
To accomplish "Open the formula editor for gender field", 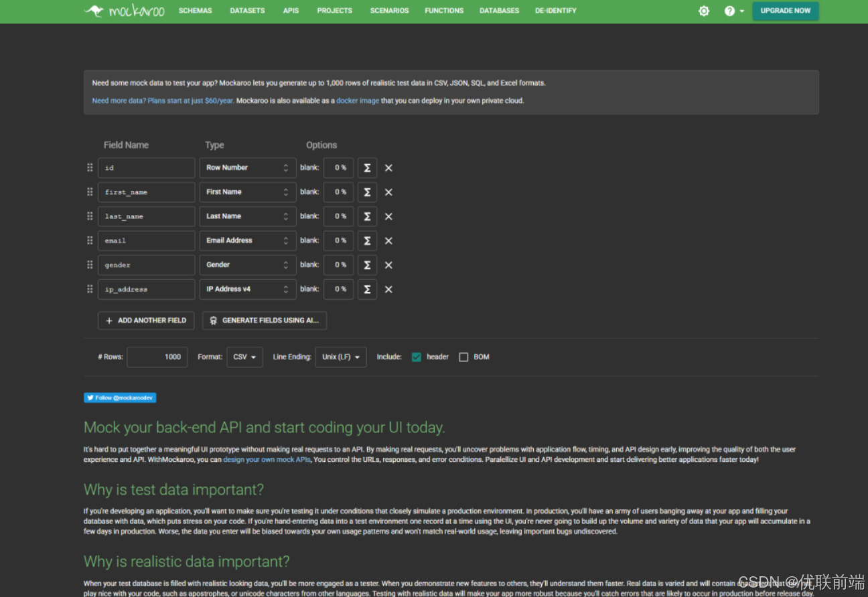I will click(367, 265).
